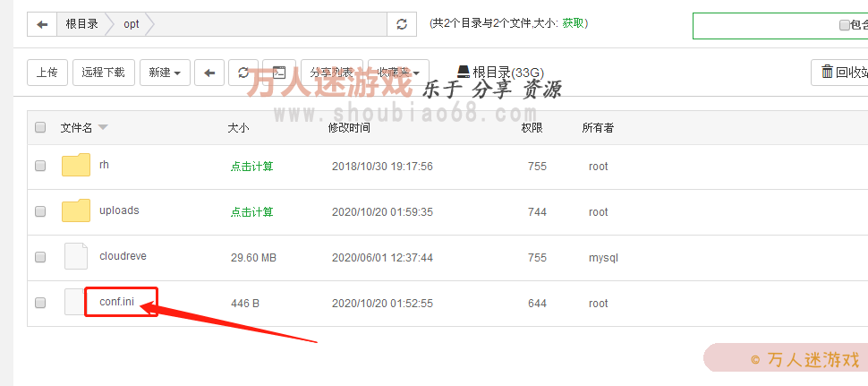The width and height of the screenshot is (868, 386).
Task: Click the 29.60 MB size cell
Action: tap(253, 258)
